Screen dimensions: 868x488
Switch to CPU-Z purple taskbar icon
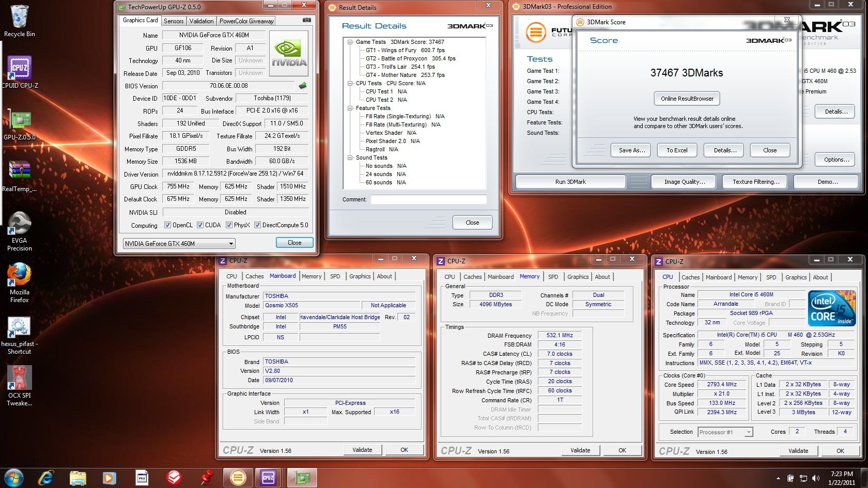(x=268, y=478)
